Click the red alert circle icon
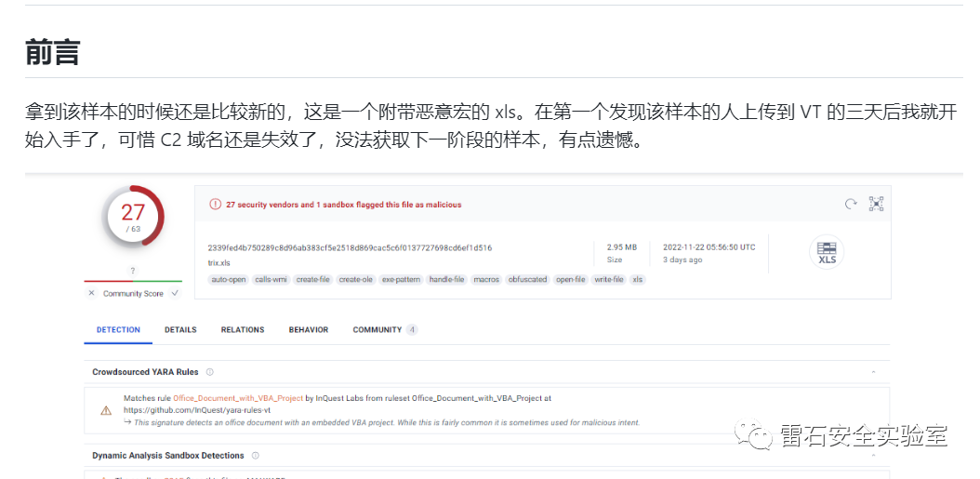 click(x=215, y=205)
